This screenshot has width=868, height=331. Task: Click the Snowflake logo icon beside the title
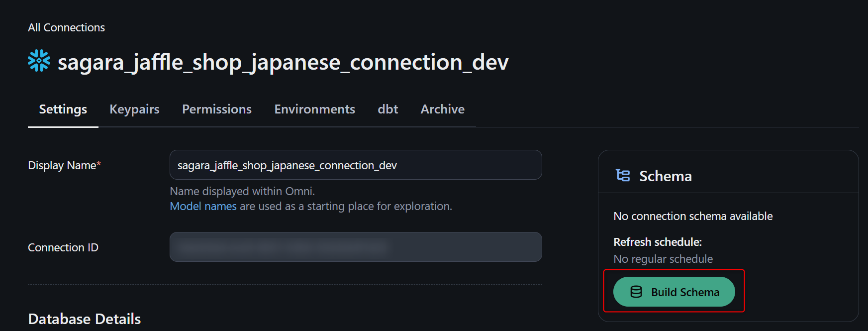tap(39, 61)
